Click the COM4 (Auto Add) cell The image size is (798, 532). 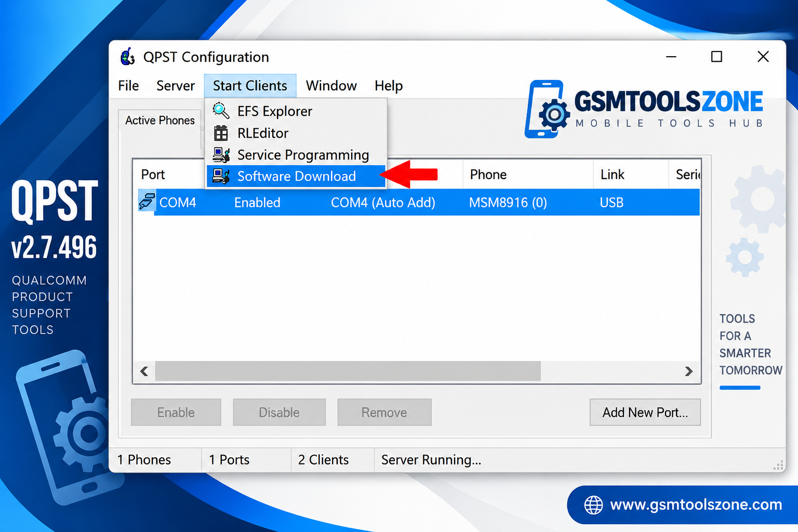[x=383, y=203]
